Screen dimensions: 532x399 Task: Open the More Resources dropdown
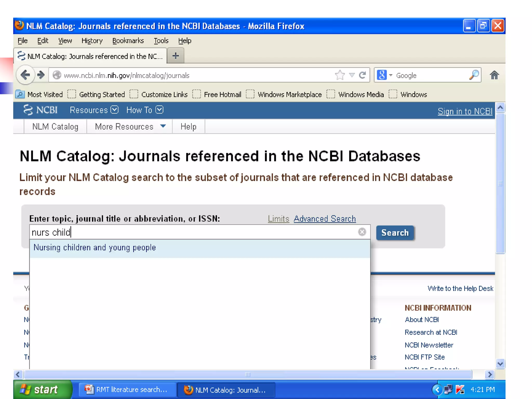point(130,127)
